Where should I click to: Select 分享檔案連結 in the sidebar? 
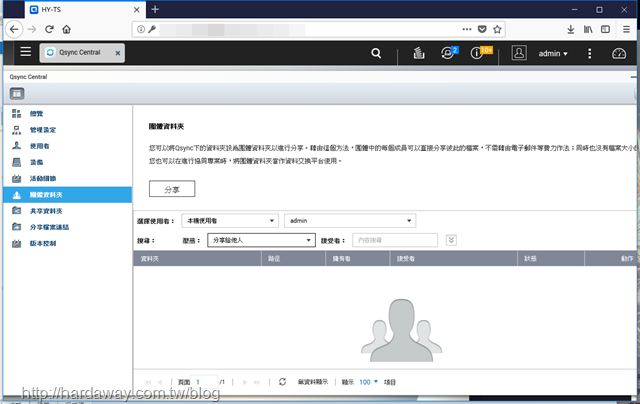[49, 227]
